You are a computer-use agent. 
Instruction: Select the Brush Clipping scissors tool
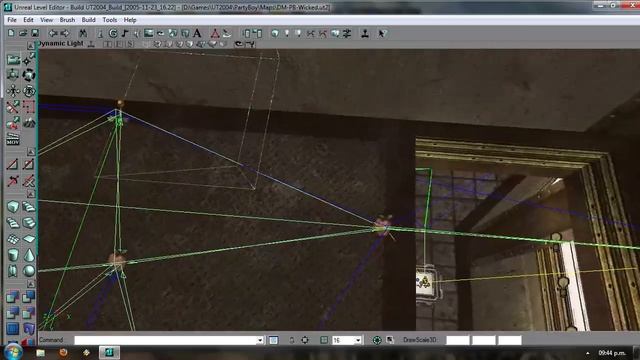pyautogui.click(x=13, y=107)
